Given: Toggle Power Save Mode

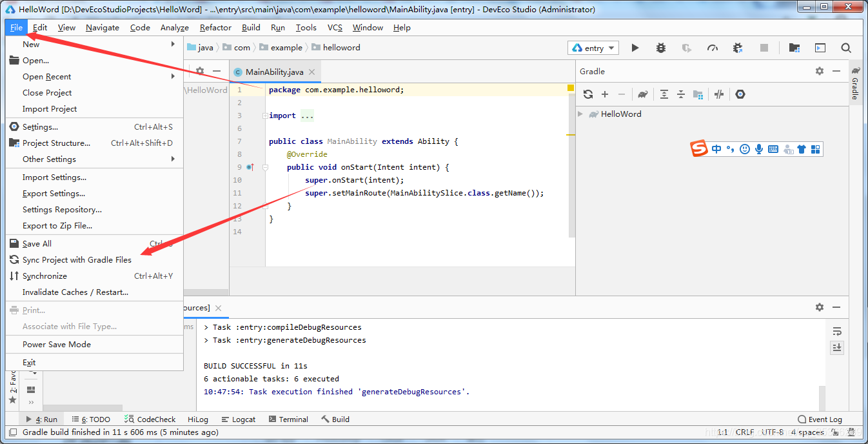Looking at the screenshot, I should click(95, 344).
